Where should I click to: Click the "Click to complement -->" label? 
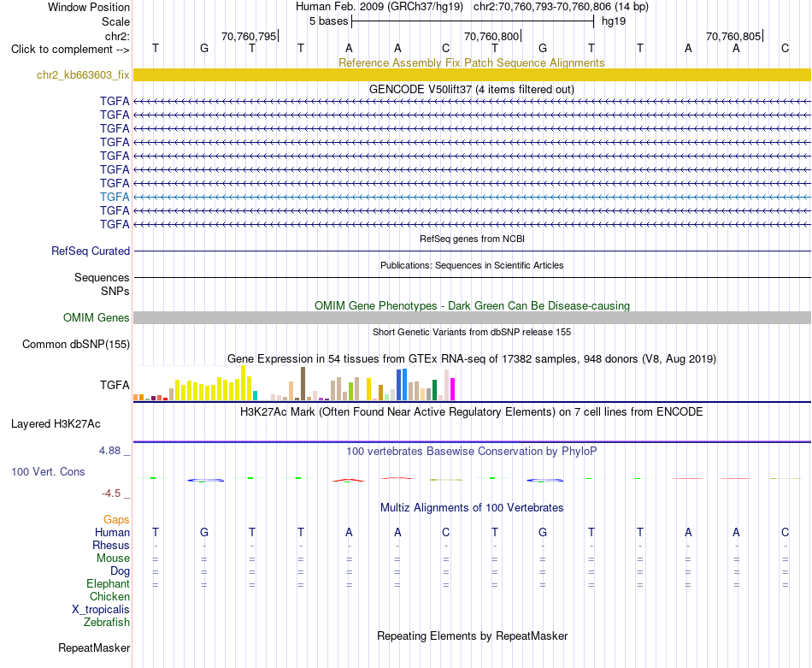[70, 50]
